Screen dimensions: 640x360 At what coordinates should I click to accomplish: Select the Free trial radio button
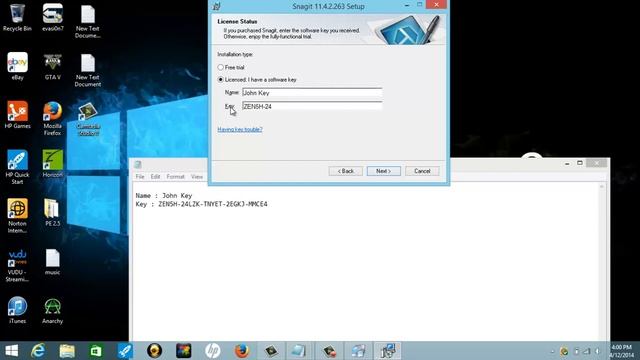pos(221,67)
